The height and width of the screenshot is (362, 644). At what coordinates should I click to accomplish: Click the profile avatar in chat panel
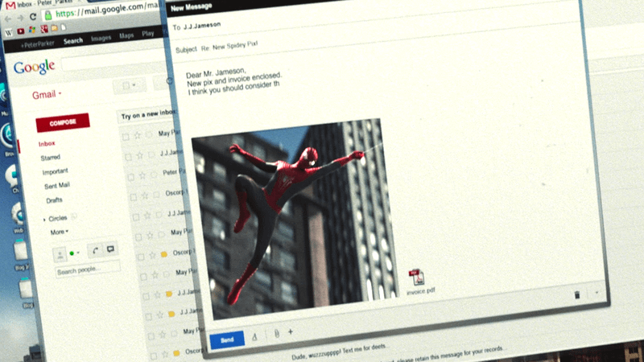click(x=60, y=255)
